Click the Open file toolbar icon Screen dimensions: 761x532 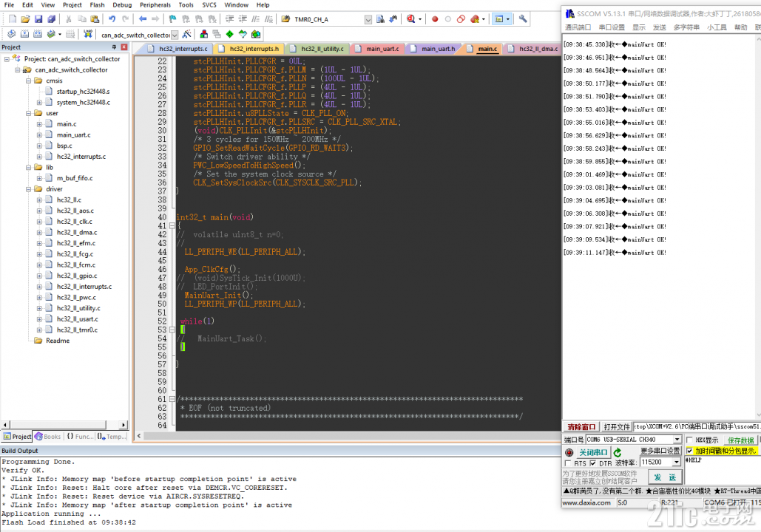coord(26,19)
